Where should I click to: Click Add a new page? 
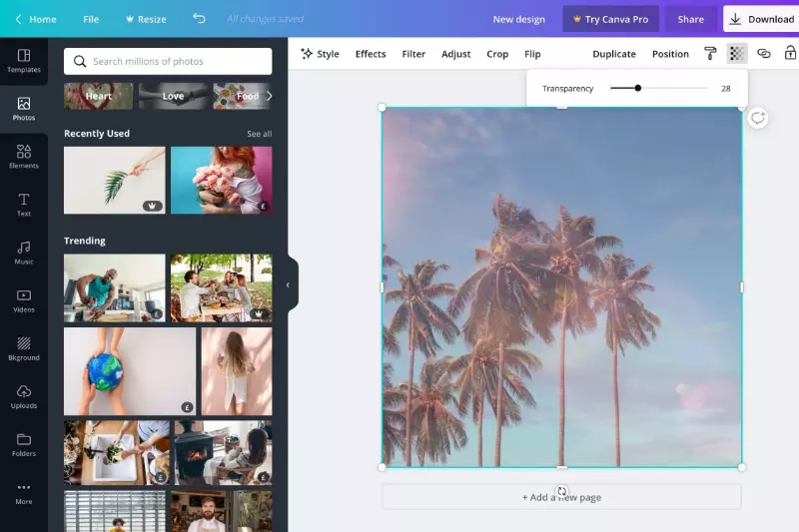tap(561, 497)
